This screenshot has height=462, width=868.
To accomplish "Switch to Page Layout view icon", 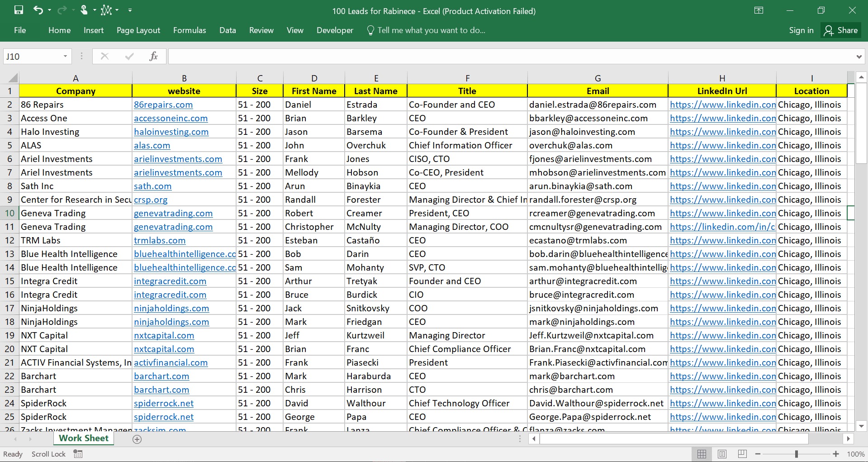I will 722,454.
